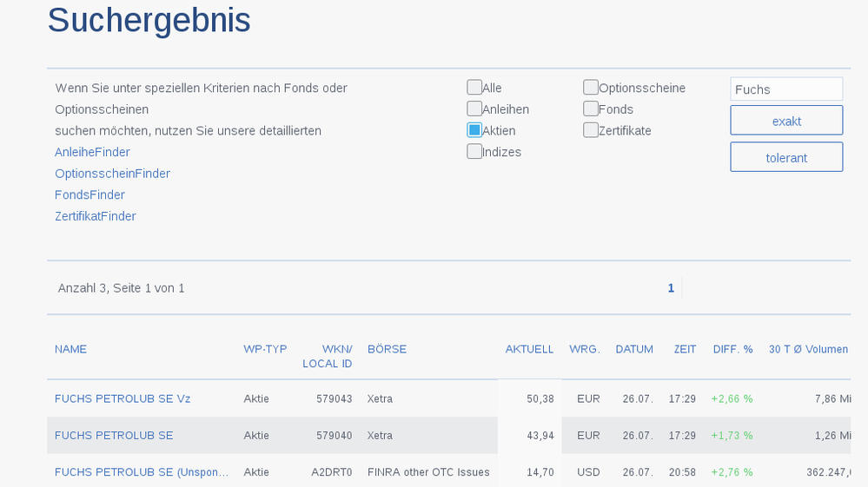
Task: Enable the Zertifikate checkbox
Action: coord(591,130)
